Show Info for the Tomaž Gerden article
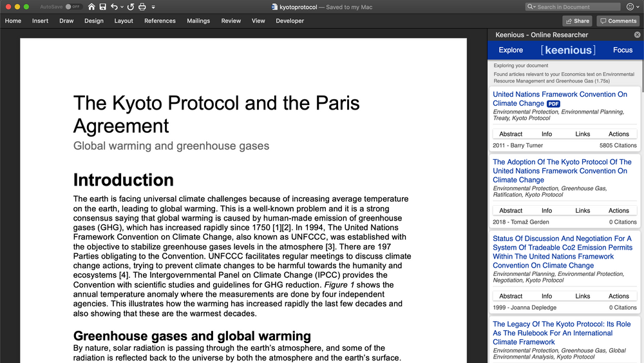This screenshot has width=644, height=363. coord(547,210)
